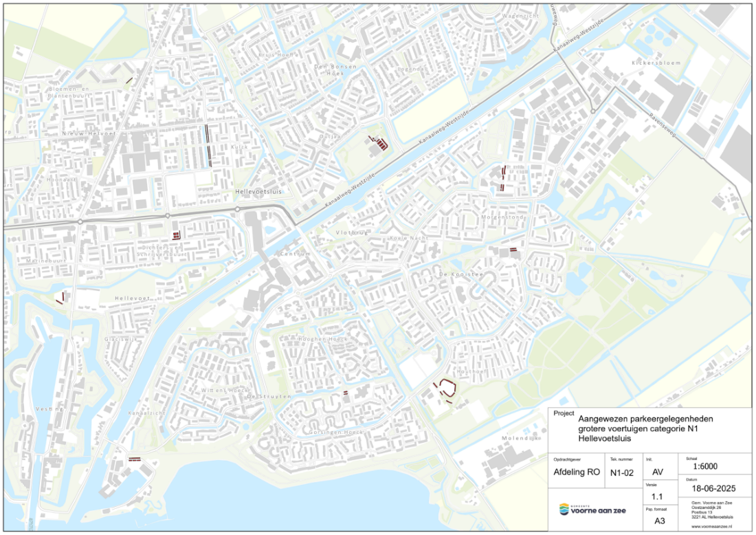
Task: Click the scale value 1:6000
Action: [x=709, y=466]
